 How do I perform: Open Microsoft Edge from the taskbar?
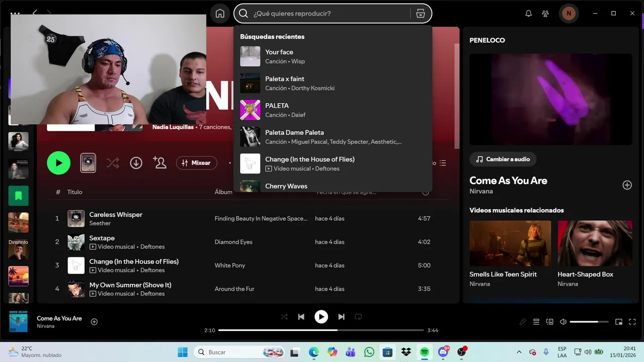coord(314,352)
